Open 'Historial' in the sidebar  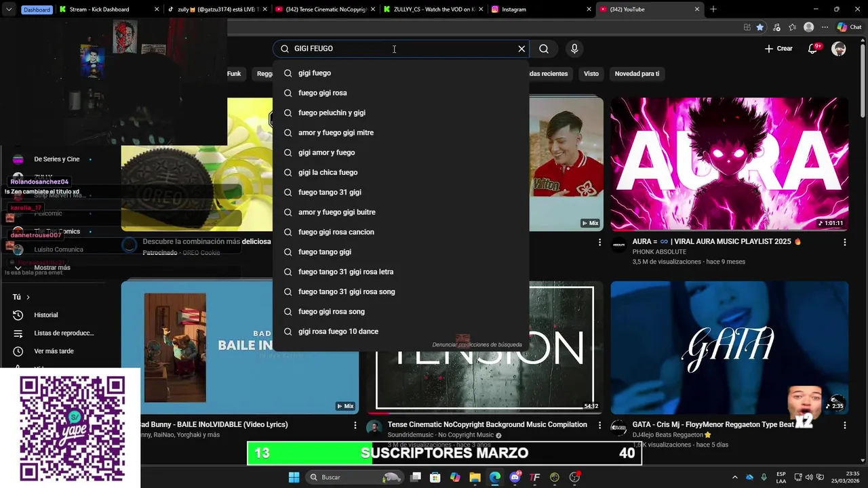45,315
